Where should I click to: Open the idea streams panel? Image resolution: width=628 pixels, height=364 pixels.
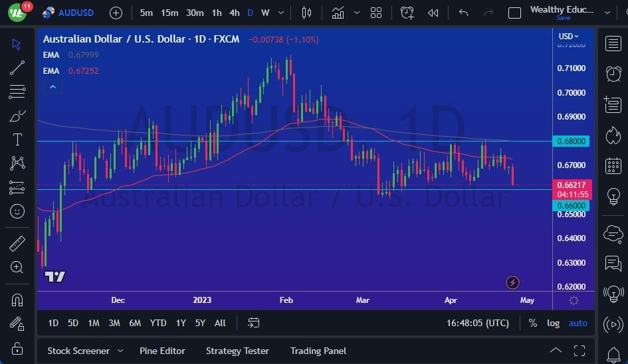(x=613, y=294)
